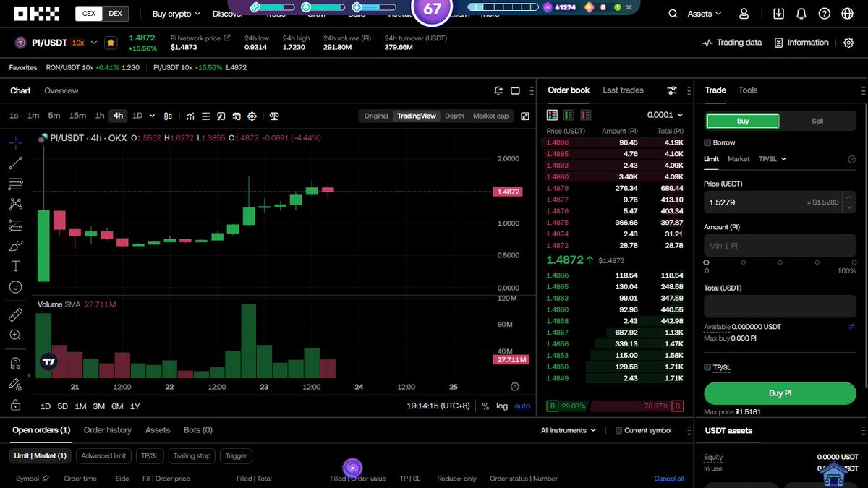Expand the Buy crypto menu

point(176,14)
